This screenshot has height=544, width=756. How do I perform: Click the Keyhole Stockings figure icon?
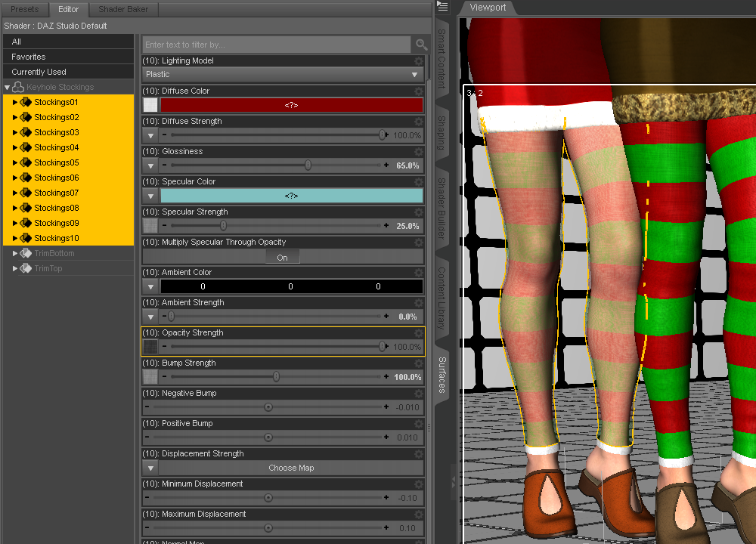click(18, 87)
